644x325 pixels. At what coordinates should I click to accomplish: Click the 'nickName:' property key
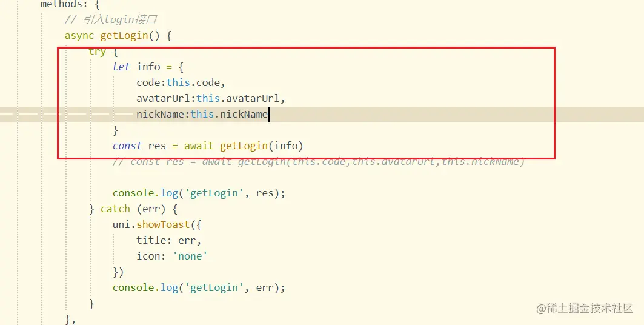pos(163,114)
